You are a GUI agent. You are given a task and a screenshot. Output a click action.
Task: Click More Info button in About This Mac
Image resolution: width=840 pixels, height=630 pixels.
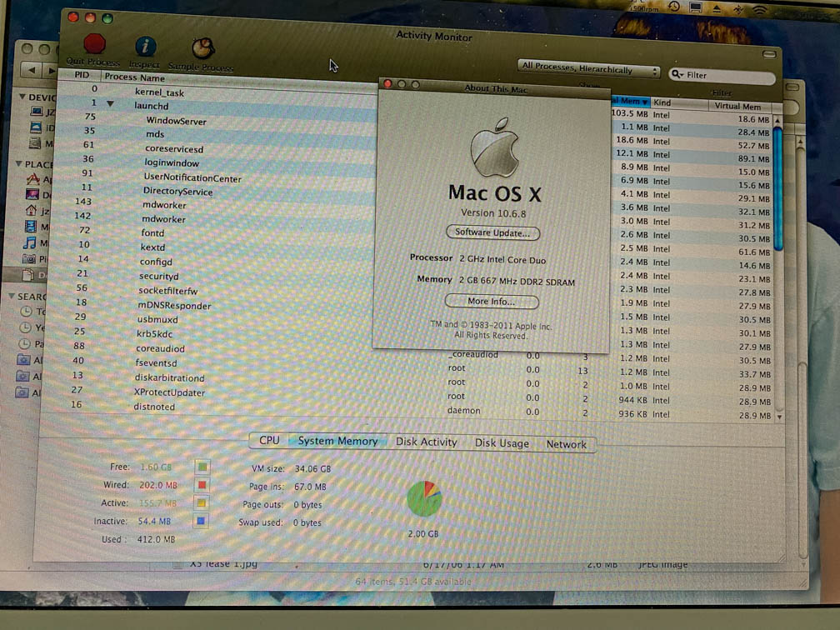pyautogui.click(x=492, y=302)
